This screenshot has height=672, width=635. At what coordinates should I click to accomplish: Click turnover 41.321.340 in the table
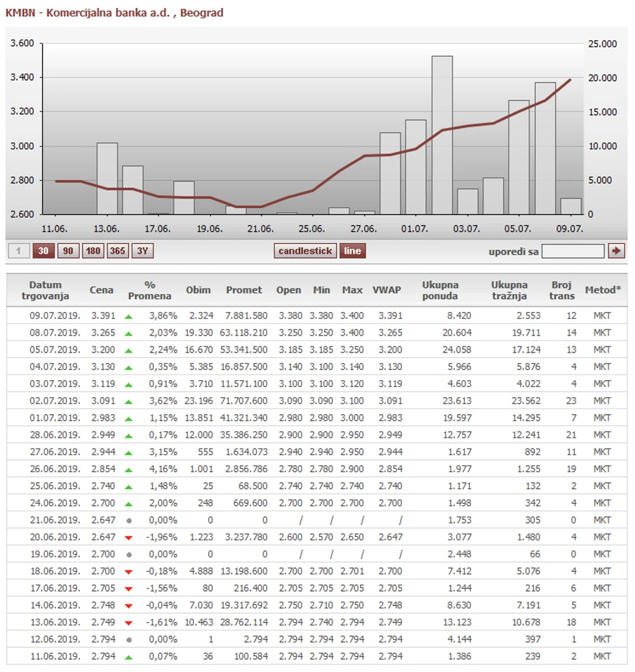(244, 418)
